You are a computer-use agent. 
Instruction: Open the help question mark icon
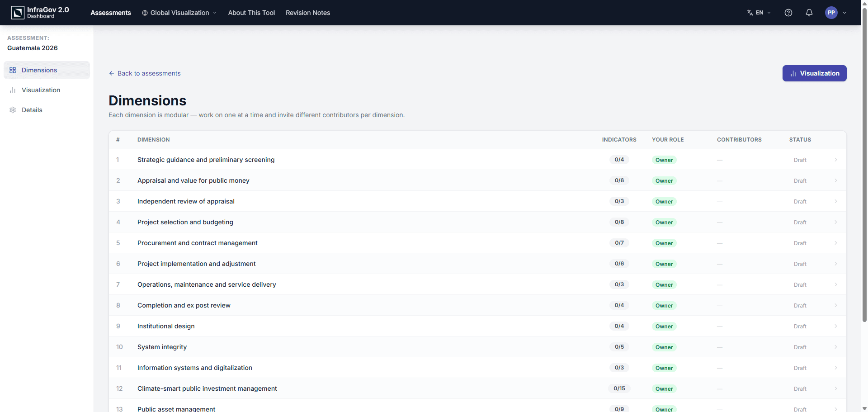tap(788, 13)
